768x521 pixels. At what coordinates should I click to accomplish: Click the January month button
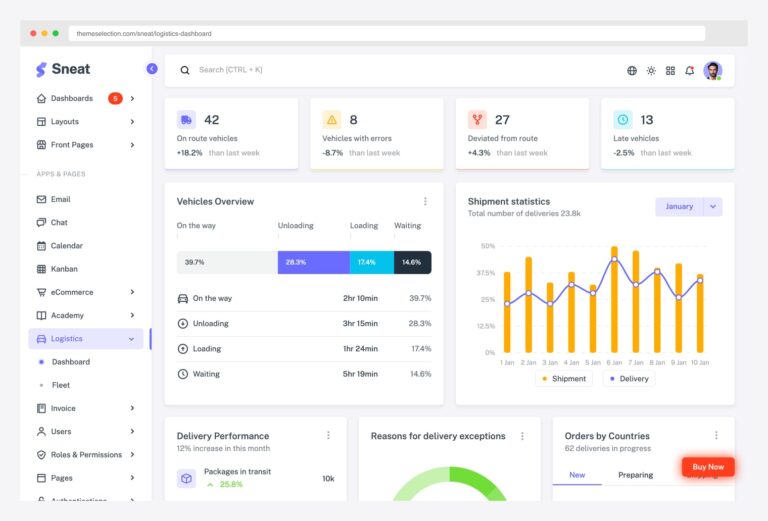(679, 207)
